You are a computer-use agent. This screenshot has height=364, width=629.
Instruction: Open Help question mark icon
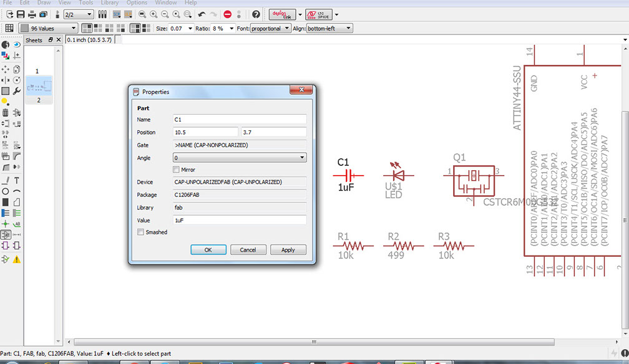256,14
